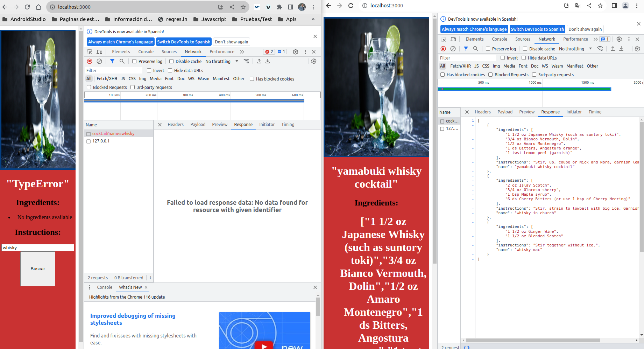644x349 pixels.
Task: Check Disable cache in right DevTools
Action: (525, 49)
